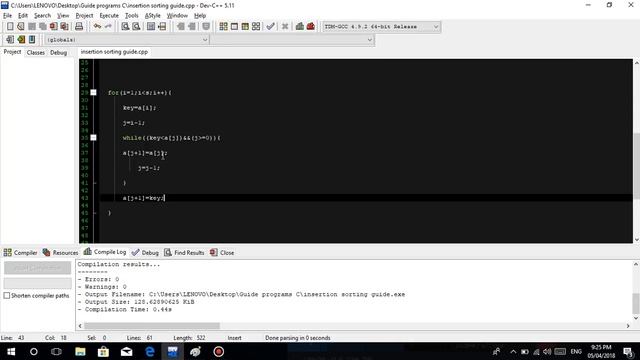Click the Save All toolbar icon
Screen dimensions: 640x360
pyautogui.click(x=42, y=27)
